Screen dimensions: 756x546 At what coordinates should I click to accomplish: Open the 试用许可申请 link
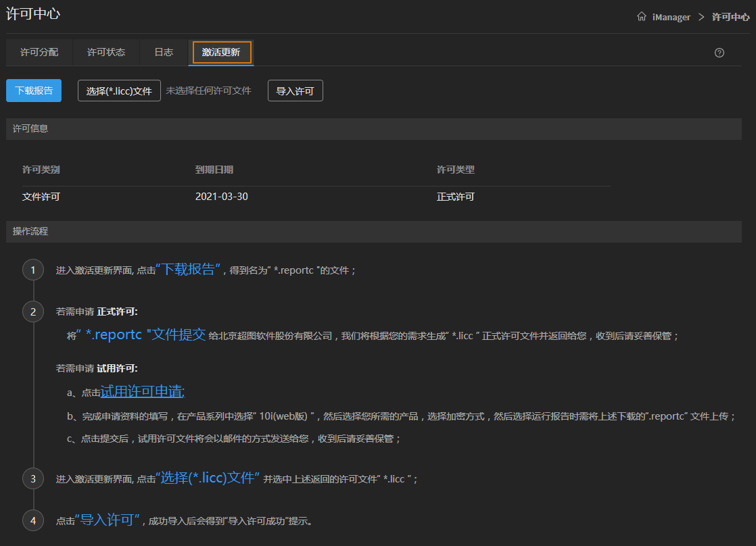click(142, 391)
